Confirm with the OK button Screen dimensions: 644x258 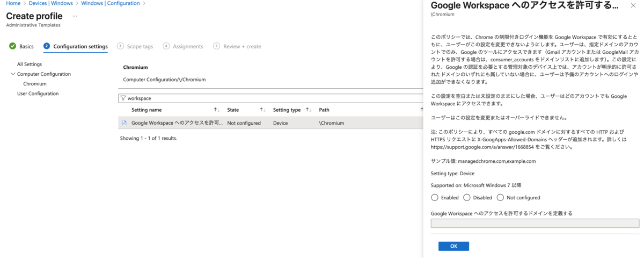click(453, 246)
